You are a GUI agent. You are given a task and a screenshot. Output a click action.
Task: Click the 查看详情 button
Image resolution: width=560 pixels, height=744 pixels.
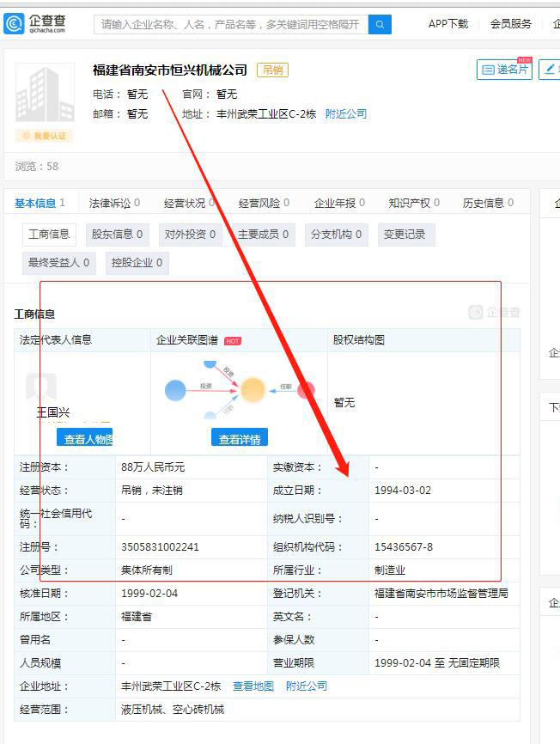point(240,438)
